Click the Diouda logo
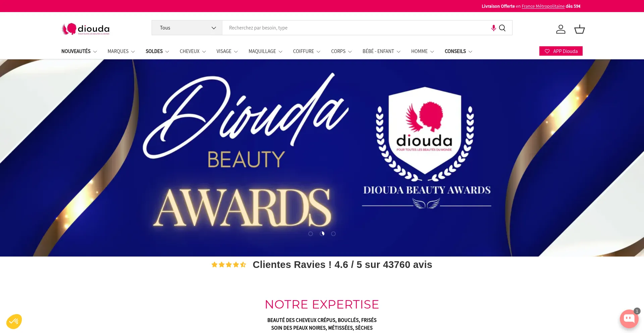 click(x=86, y=29)
